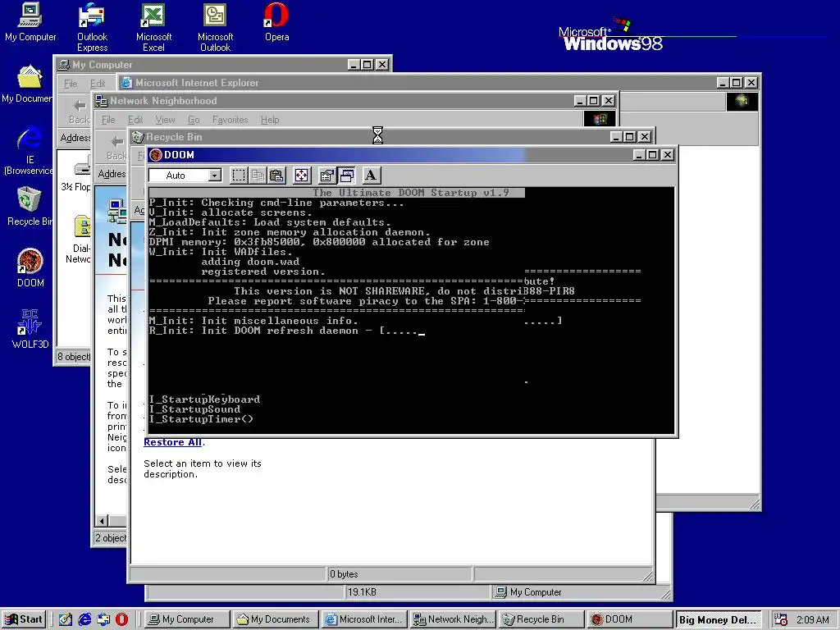Open My Computer desktop icon
This screenshot has height=630, width=840.
point(30,22)
